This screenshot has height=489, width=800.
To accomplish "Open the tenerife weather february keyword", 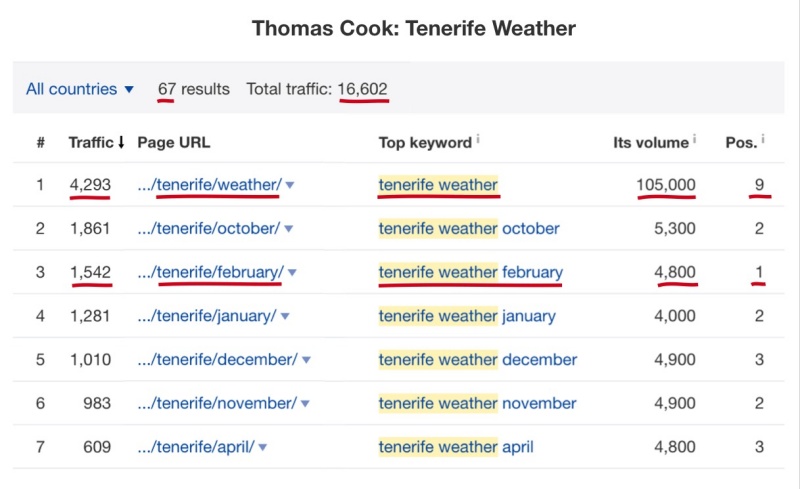I will point(470,272).
